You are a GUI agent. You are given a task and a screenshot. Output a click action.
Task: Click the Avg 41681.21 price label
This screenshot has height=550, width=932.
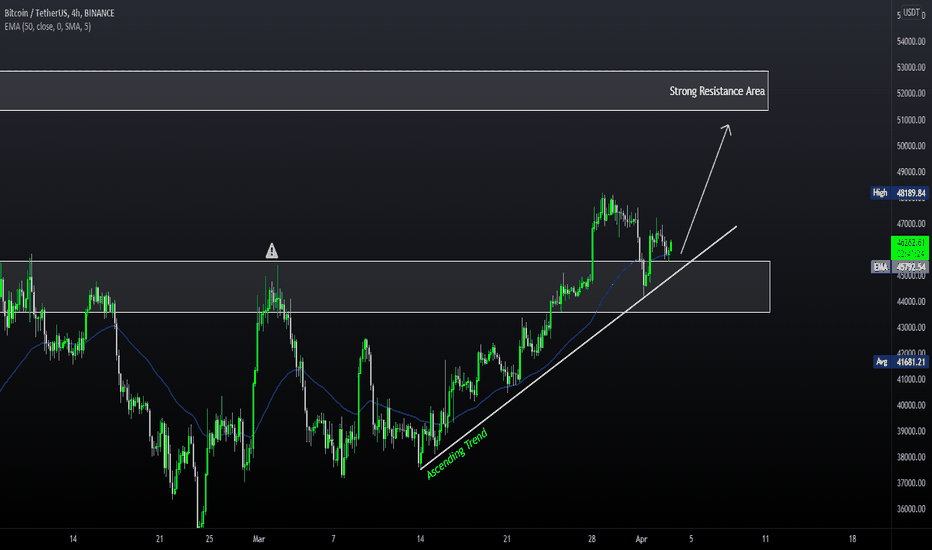click(x=900, y=362)
